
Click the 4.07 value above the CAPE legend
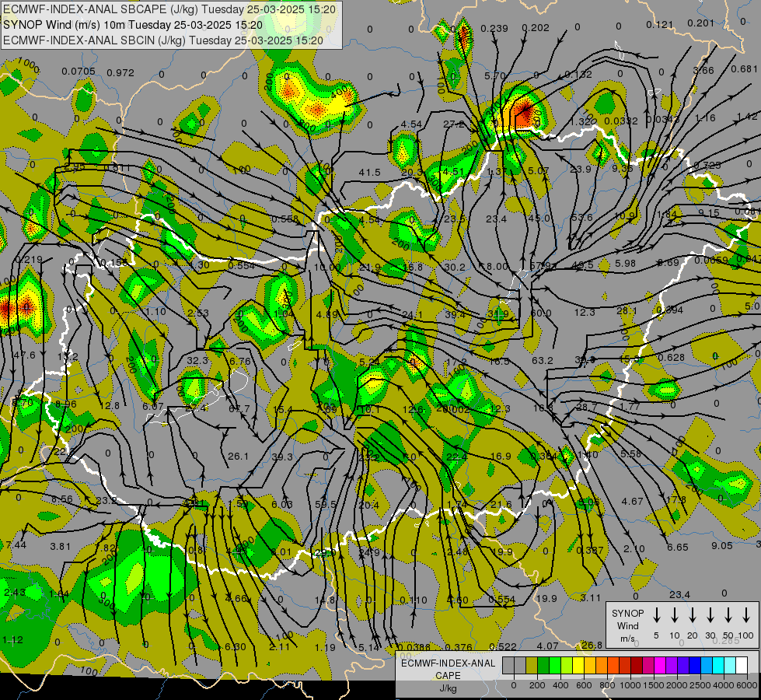coord(547,646)
